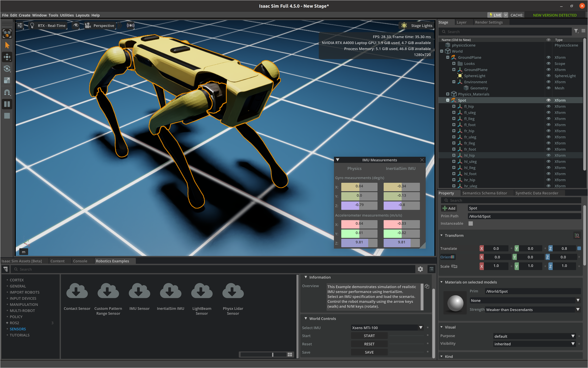
Task: Click the Scale link icon
Action: (454, 266)
